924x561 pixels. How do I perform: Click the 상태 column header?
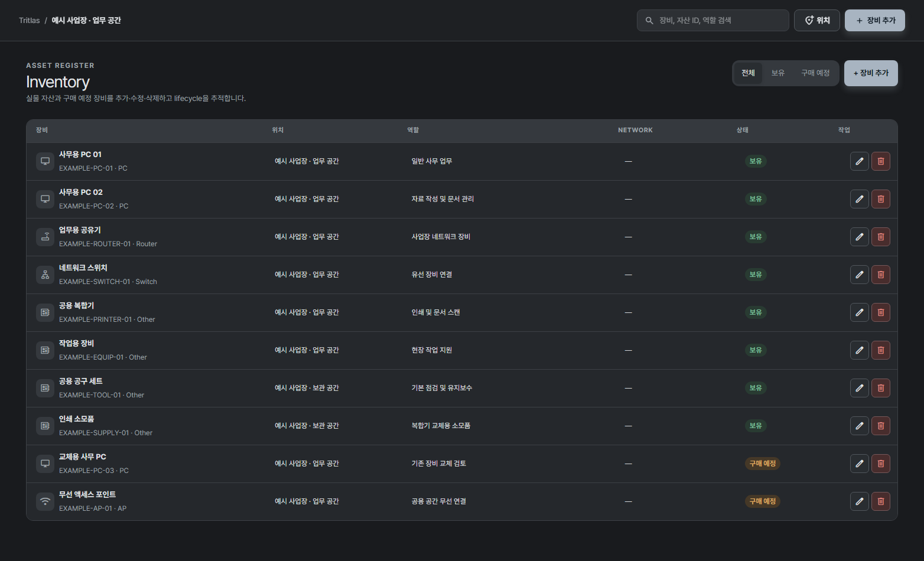tap(743, 130)
